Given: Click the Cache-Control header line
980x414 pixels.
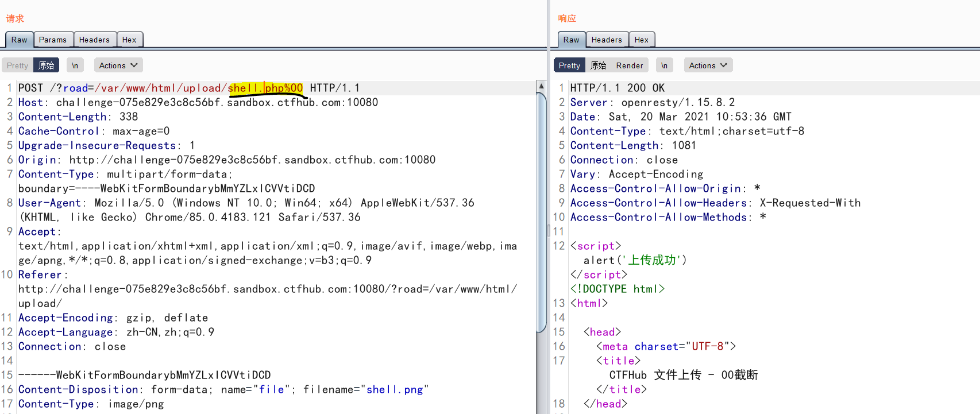Looking at the screenshot, I should pyautogui.click(x=94, y=131).
